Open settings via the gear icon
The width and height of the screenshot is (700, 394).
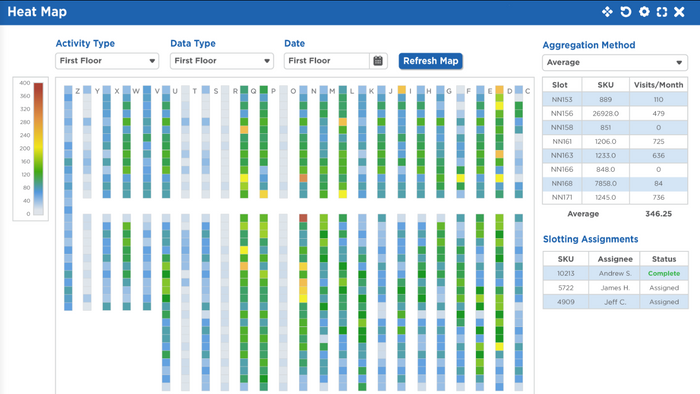[x=644, y=12]
